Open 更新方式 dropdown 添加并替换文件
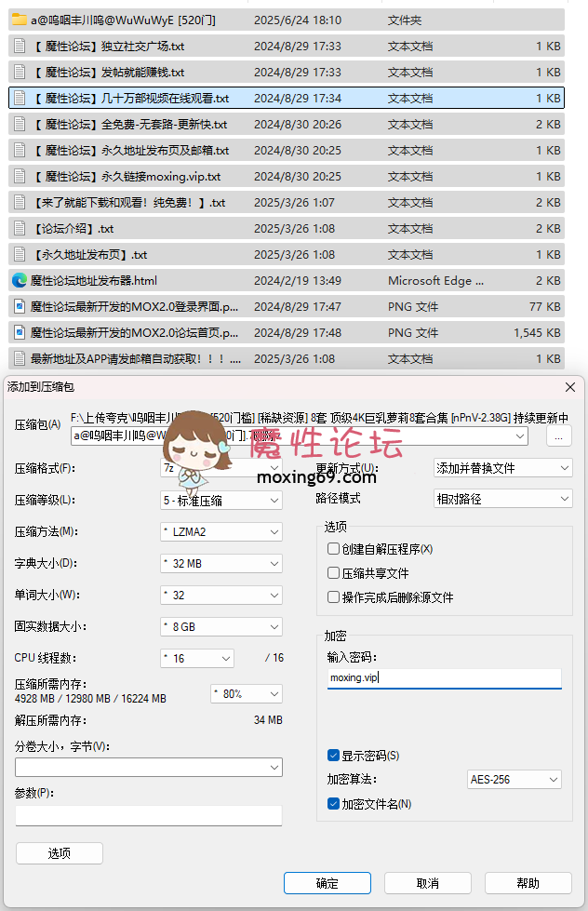Image resolution: width=588 pixels, height=911 pixels. click(503, 468)
